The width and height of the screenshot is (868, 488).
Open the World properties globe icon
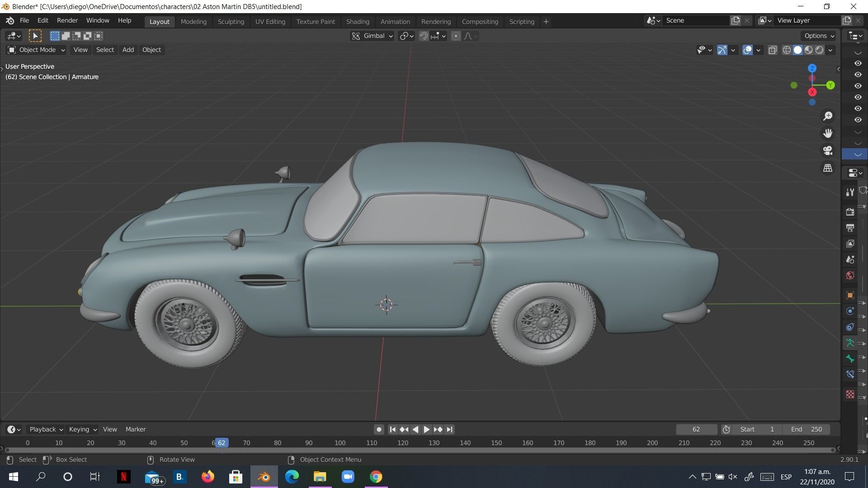850,276
